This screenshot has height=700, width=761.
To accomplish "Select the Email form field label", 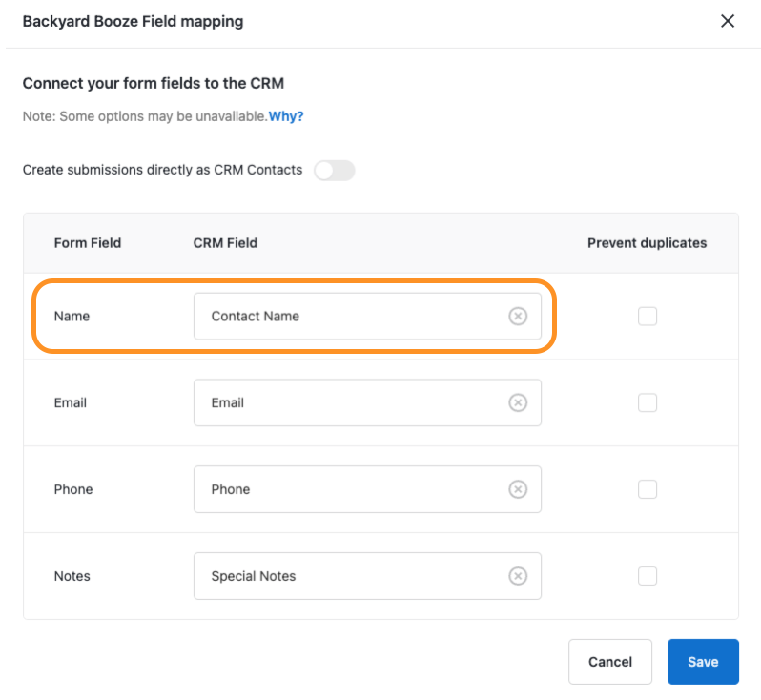I will (71, 402).
